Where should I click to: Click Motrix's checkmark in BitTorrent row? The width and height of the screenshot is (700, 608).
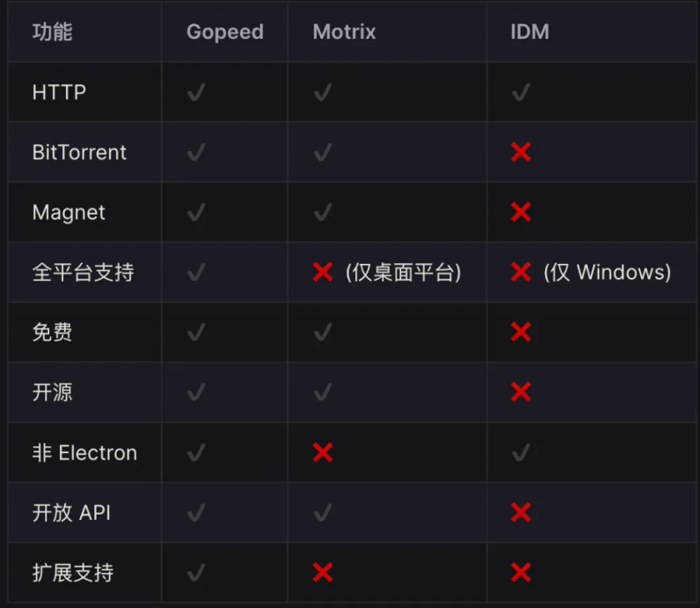click(323, 152)
